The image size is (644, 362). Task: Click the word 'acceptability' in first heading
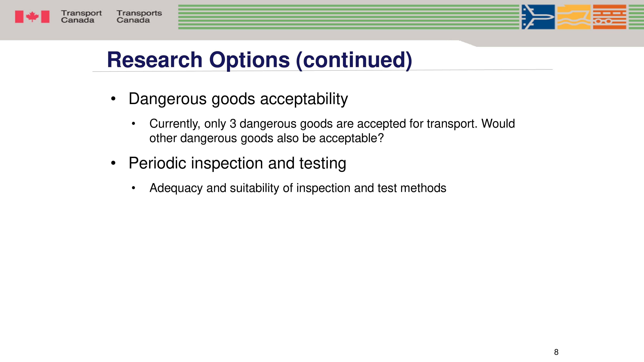[304, 99]
